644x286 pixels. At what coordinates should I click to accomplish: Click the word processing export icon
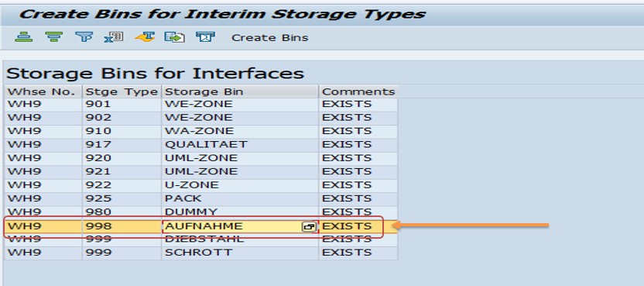(x=145, y=37)
